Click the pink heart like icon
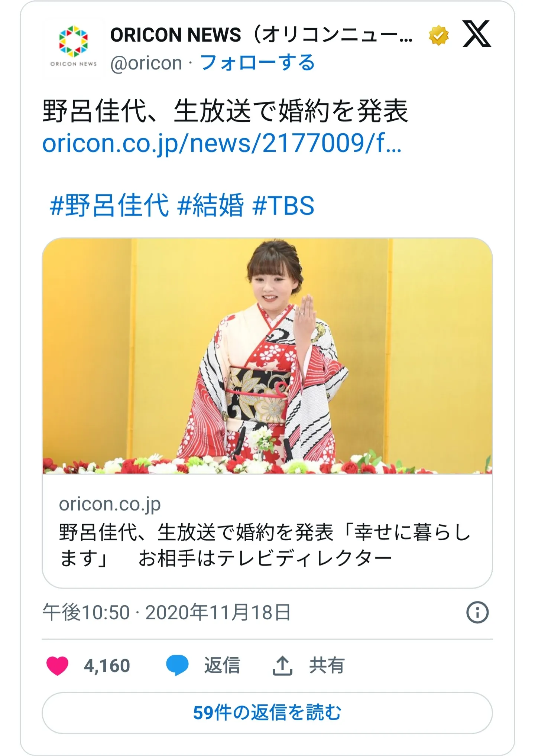The image size is (535, 756). 57,665
